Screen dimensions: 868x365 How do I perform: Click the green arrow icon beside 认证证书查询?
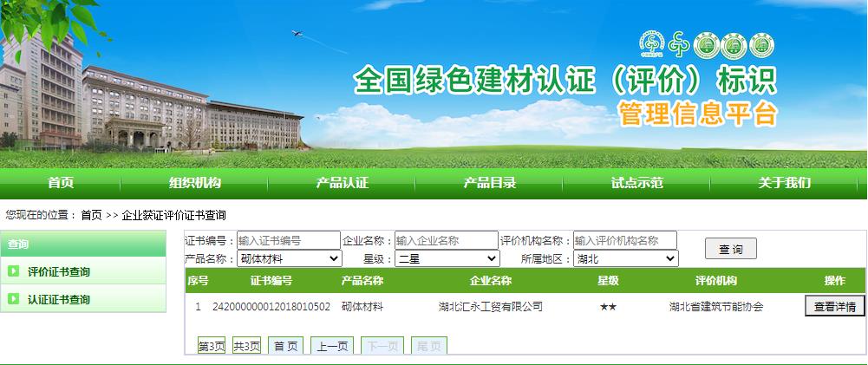tap(14, 299)
